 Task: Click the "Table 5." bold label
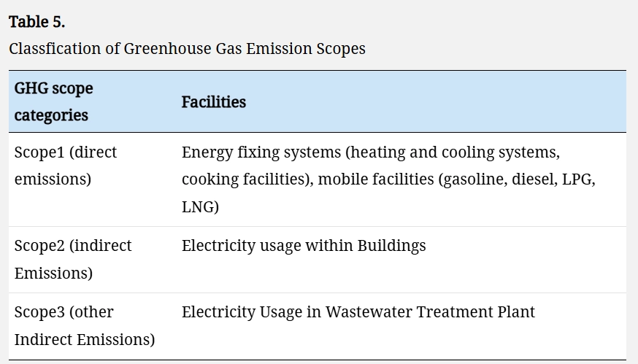click(36, 22)
